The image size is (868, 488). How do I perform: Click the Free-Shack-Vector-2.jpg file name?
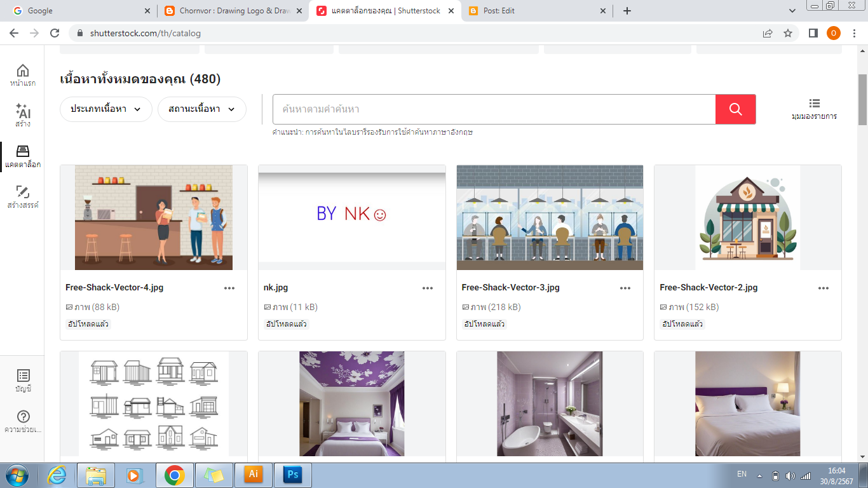(x=709, y=288)
